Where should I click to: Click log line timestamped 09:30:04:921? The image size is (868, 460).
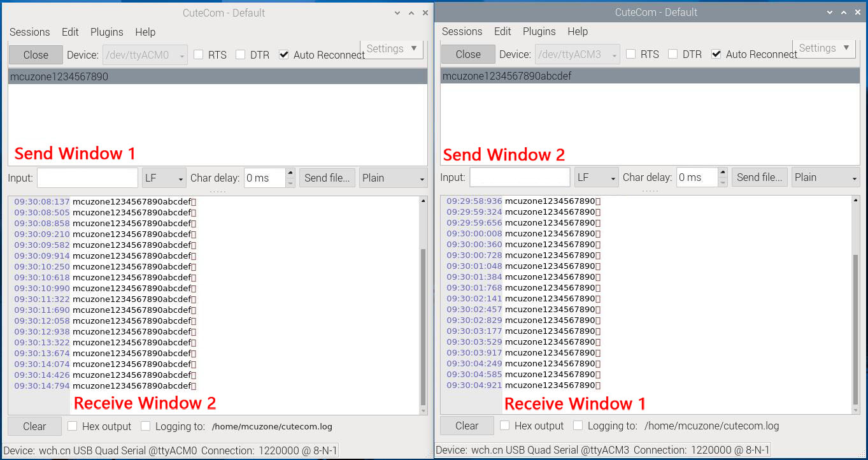[x=523, y=385]
